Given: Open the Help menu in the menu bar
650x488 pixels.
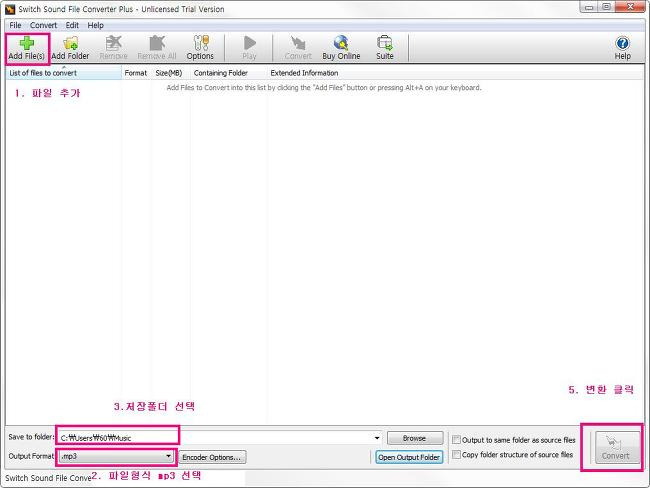Looking at the screenshot, I should click(x=95, y=25).
